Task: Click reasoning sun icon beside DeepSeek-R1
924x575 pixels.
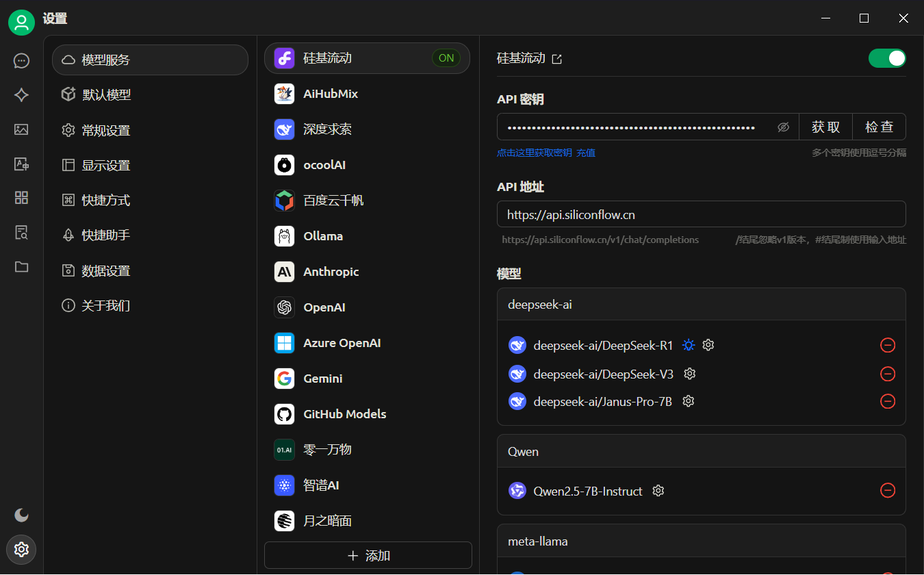Action: click(x=689, y=345)
